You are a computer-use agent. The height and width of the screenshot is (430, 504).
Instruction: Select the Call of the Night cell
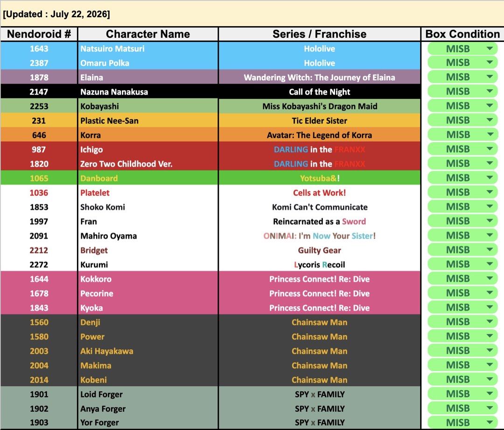[320, 92]
